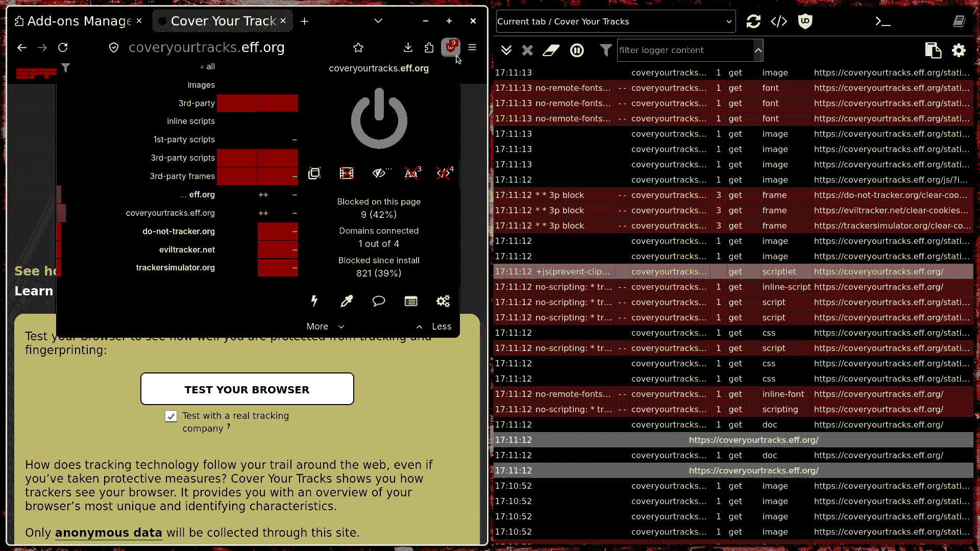Go back in the browser
Image resolution: width=980 pixels, height=551 pixels.
21,47
